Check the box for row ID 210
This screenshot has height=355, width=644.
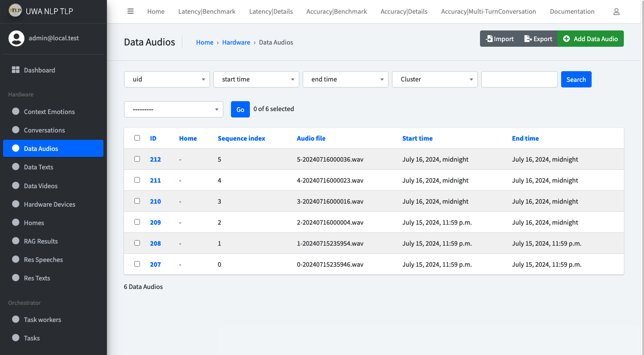click(137, 201)
